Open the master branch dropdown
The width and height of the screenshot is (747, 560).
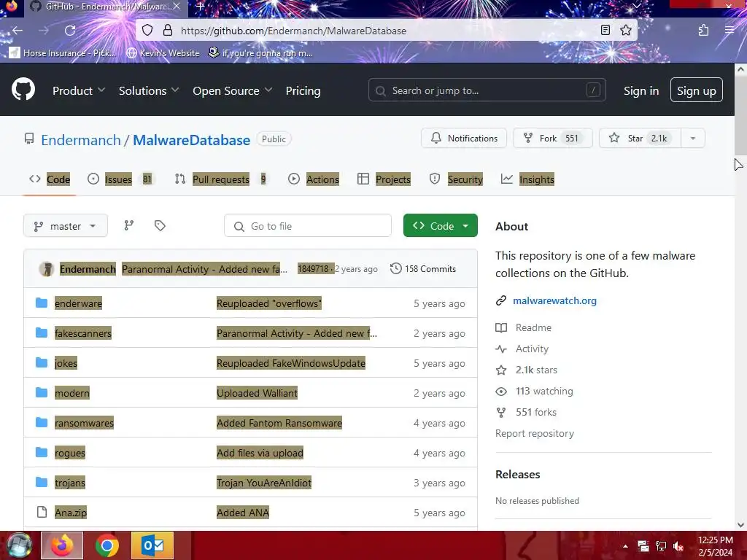pos(65,226)
